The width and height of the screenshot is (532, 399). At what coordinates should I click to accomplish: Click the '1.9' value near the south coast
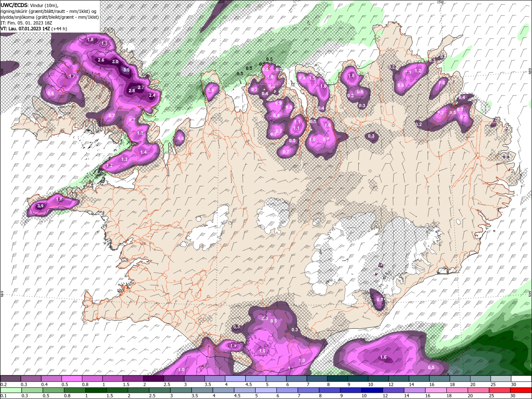233,345
